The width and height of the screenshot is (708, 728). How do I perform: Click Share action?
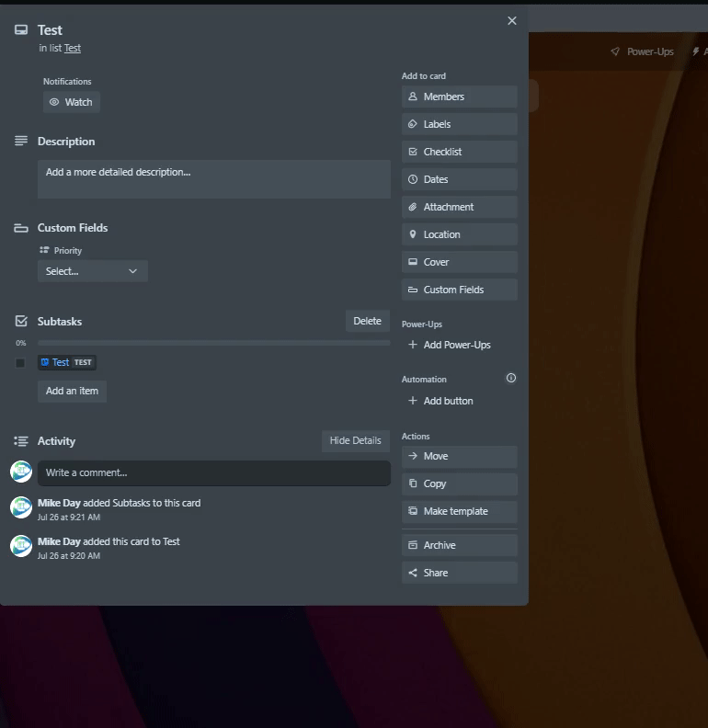coord(459,573)
